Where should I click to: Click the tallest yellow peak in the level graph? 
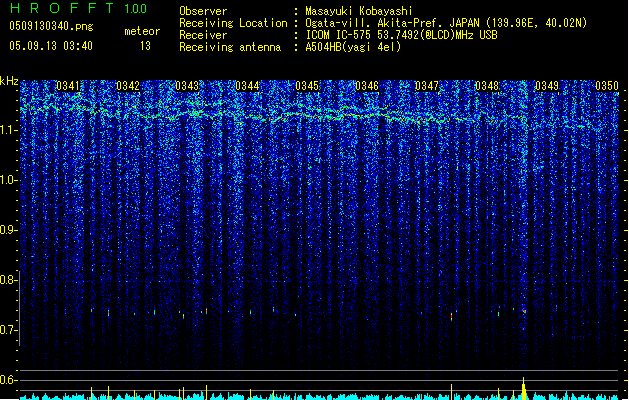pyautogui.click(x=523, y=388)
